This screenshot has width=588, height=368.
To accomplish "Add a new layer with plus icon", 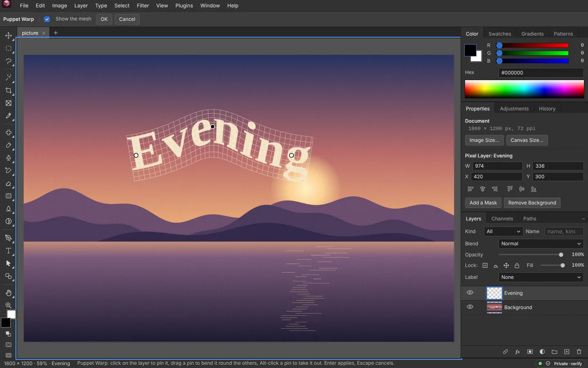I will coord(567,352).
